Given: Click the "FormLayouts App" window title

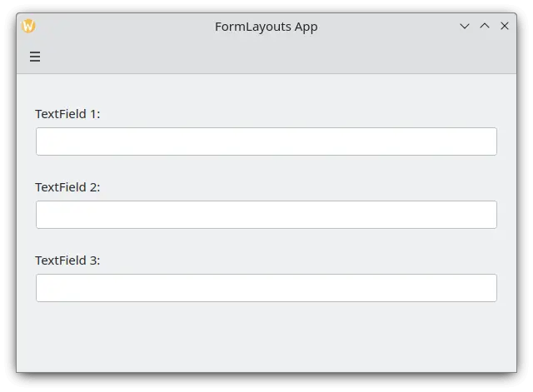Looking at the screenshot, I should (x=266, y=26).
